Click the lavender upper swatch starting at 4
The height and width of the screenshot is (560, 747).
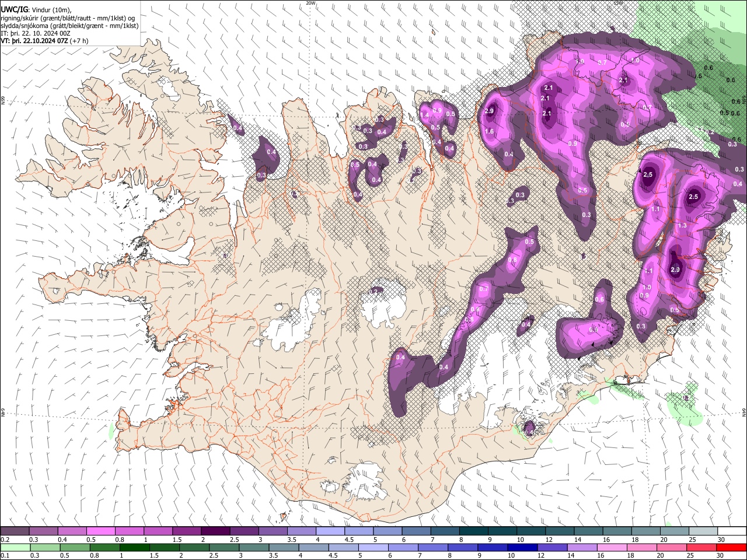[329, 531]
